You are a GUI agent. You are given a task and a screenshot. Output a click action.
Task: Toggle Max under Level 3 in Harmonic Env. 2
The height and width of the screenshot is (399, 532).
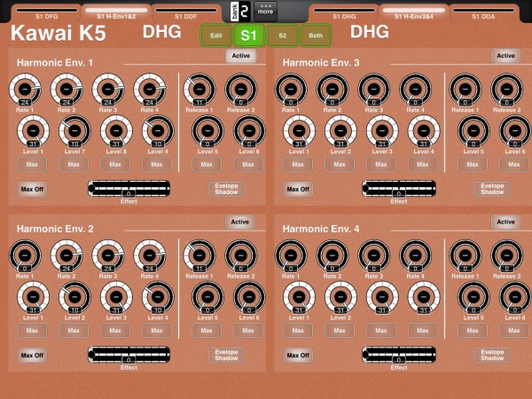click(x=115, y=331)
